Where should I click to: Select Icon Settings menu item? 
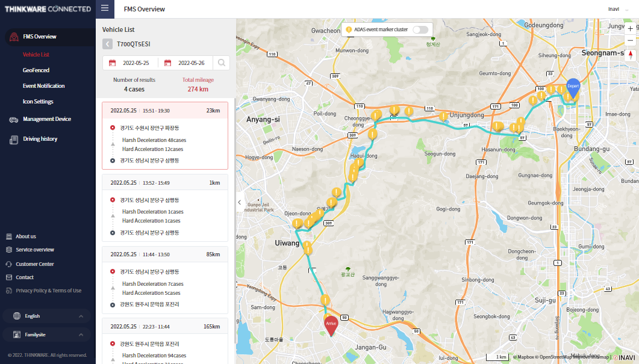tap(38, 102)
